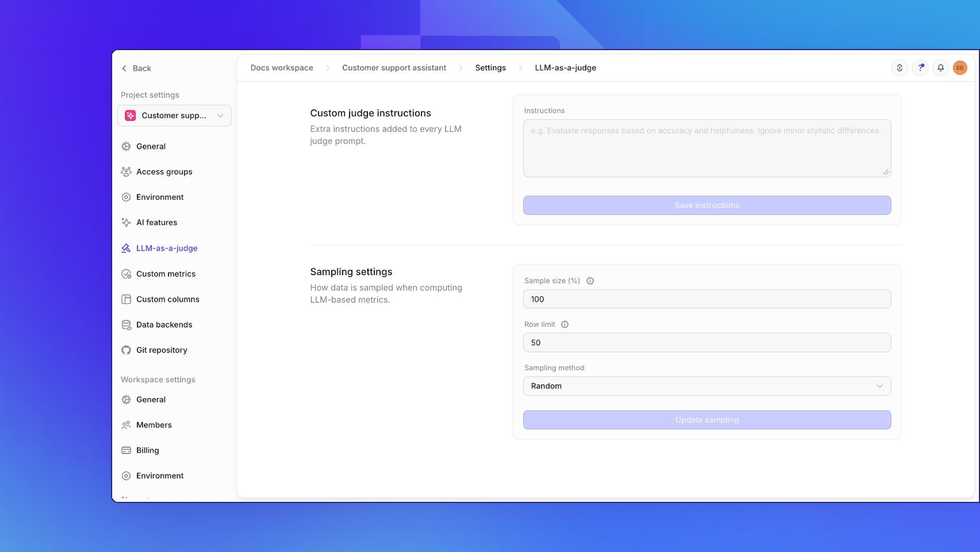Open Custom metrics settings page
This screenshot has width=980, height=552.
166,274
